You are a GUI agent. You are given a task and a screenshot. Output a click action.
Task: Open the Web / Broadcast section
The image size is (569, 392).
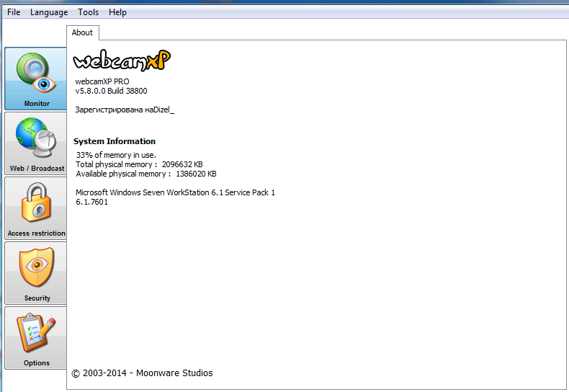(x=35, y=143)
